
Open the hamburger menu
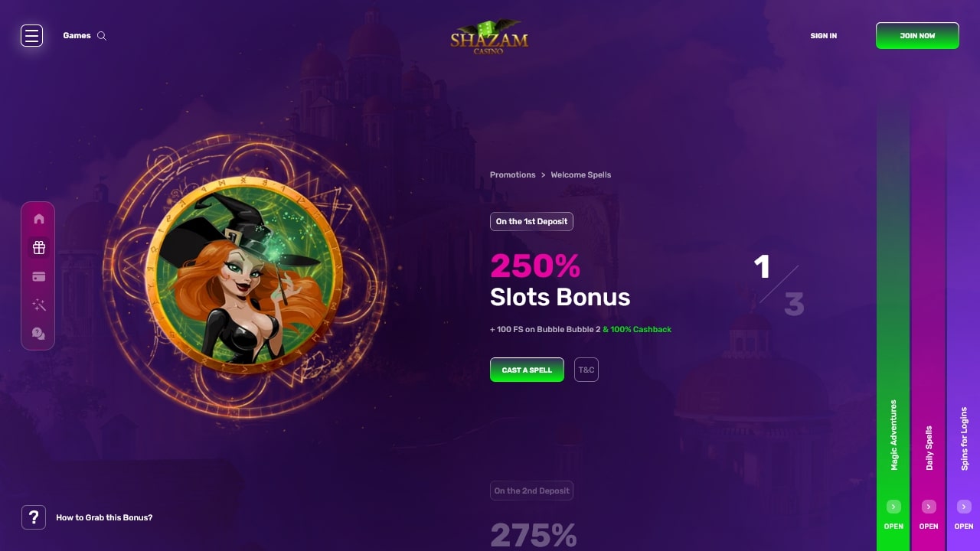31,35
